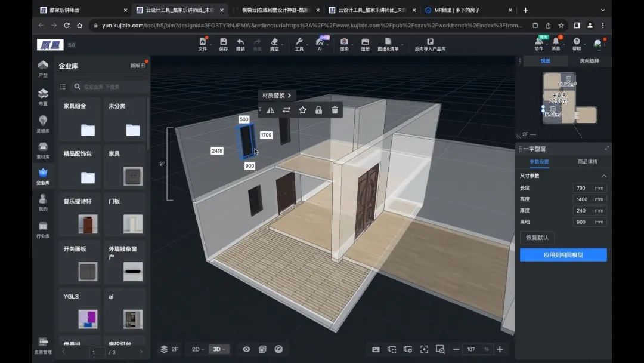Click the zoom-in plus beside 107%

pyautogui.click(x=500, y=349)
